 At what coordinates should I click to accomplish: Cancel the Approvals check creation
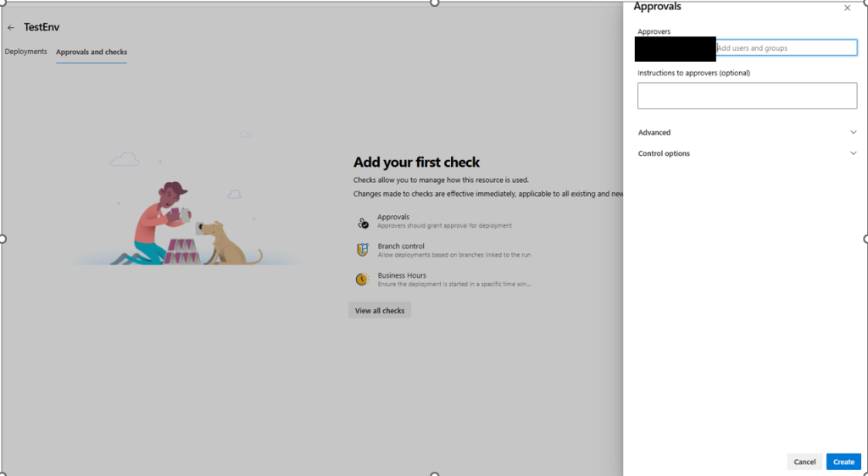coord(804,462)
